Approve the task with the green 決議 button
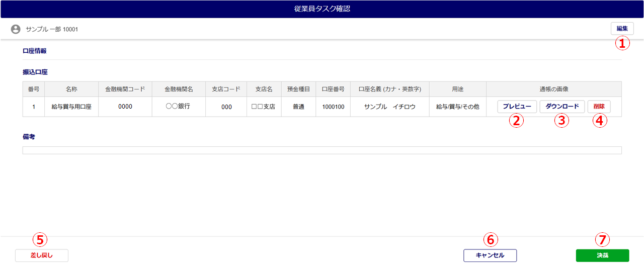Image resolution: width=644 pixels, height=270 pixels. (602, 255)
